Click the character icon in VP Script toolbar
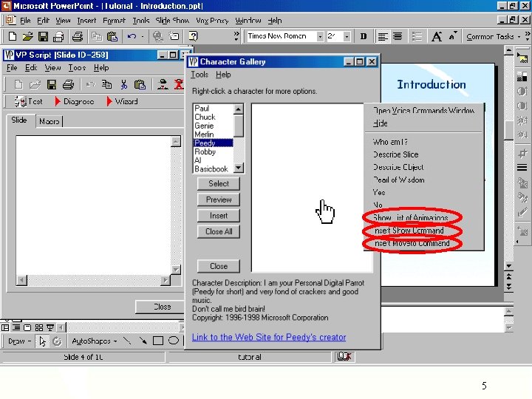 (163, 84)
